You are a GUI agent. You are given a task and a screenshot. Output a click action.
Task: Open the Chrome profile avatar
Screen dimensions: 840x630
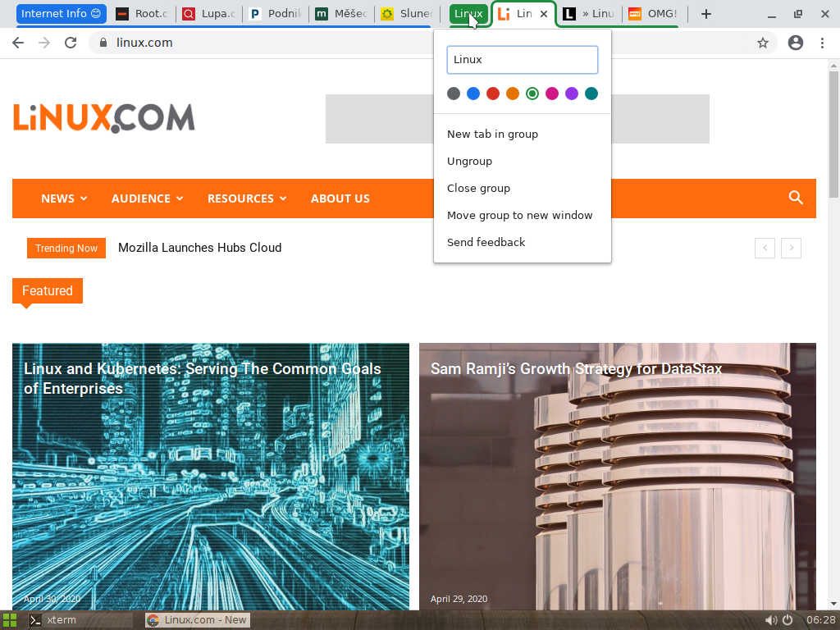795,43
